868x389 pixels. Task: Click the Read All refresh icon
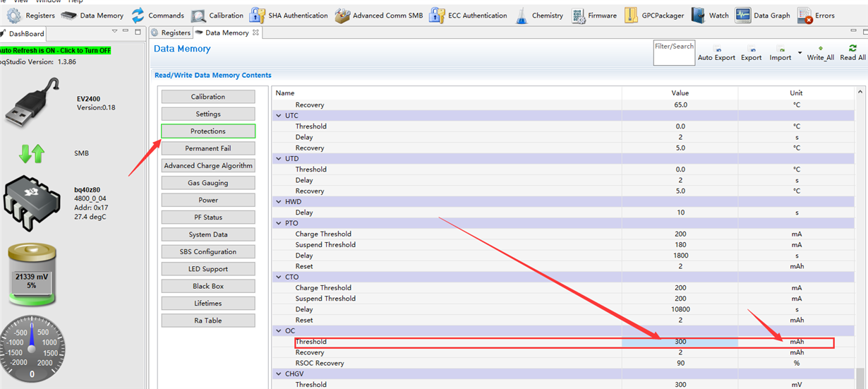pyautogui.click(x=852, y=48)
